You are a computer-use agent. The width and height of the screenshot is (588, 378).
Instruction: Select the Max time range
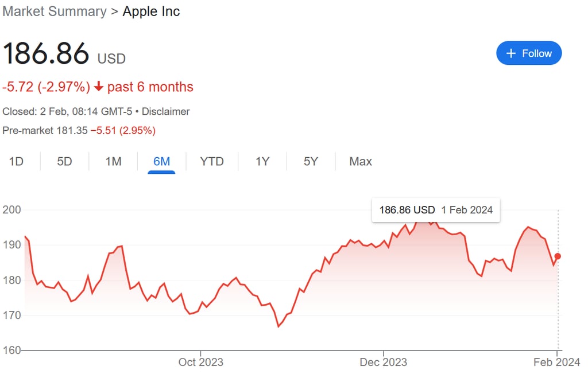click(360, 162)
